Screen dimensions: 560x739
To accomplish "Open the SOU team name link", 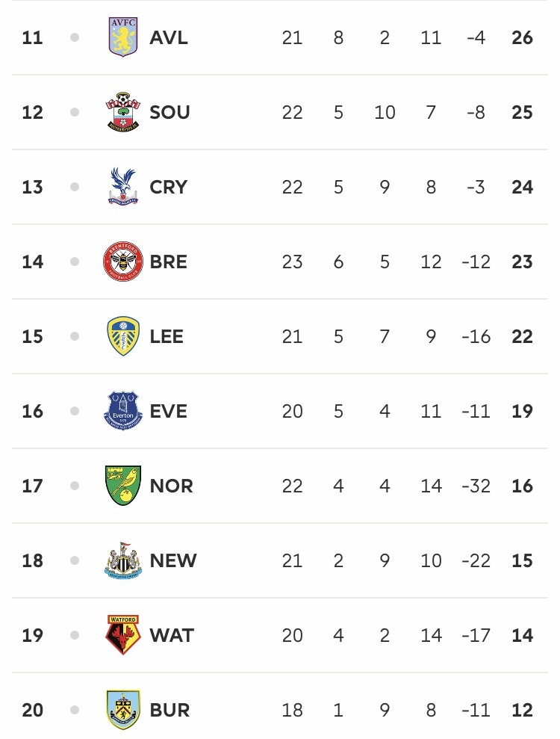I will (x=169, y=112).
